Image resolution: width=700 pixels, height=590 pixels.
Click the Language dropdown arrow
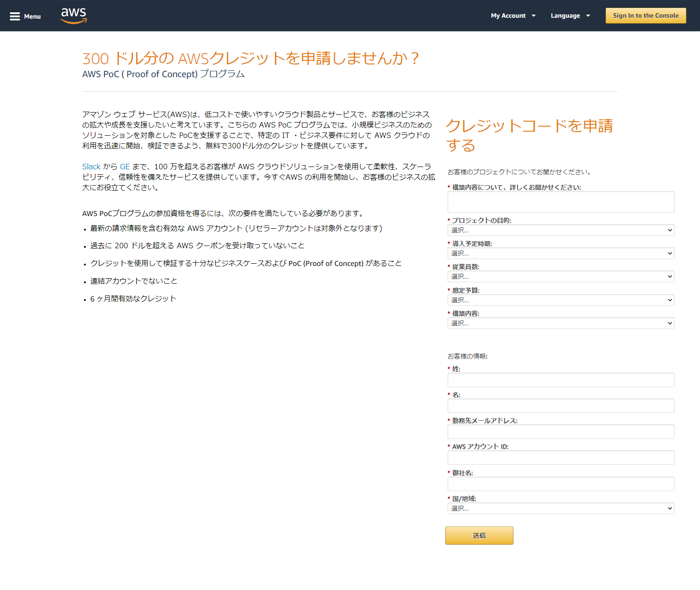coord(588,16)
